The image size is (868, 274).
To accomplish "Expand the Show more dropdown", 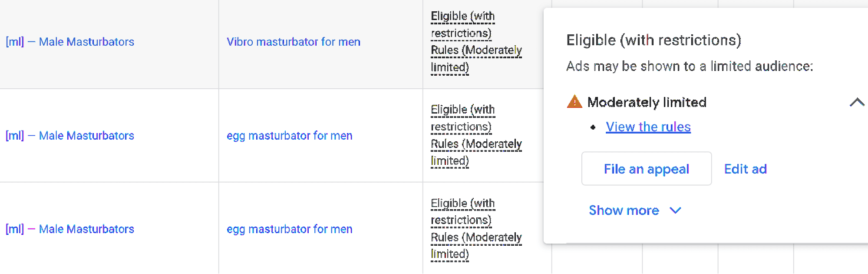I will [x=634, y=211].
